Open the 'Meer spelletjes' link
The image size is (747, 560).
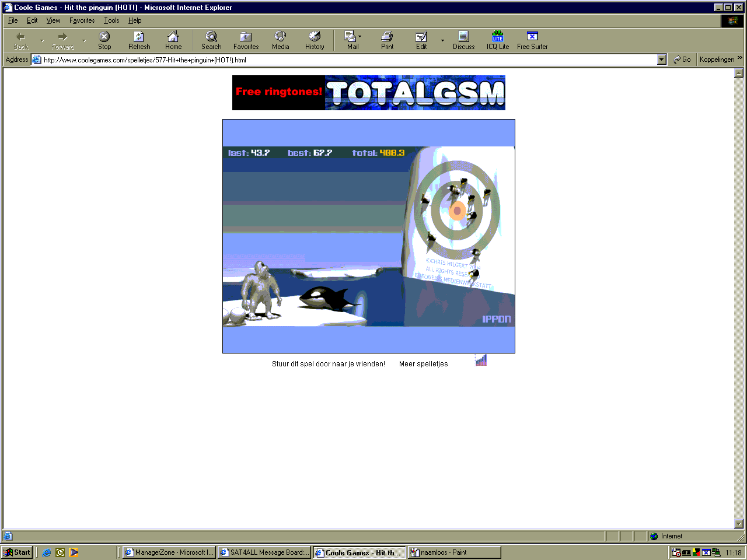(424, 364)
